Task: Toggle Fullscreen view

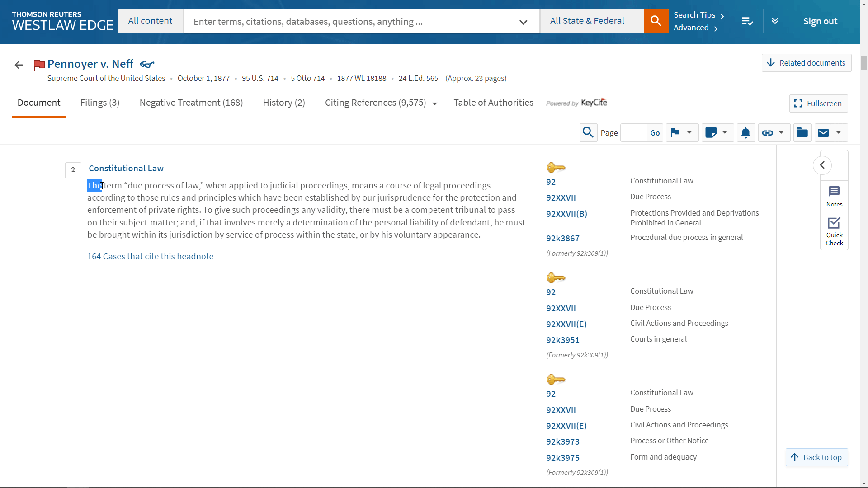Action: point(818,103)
